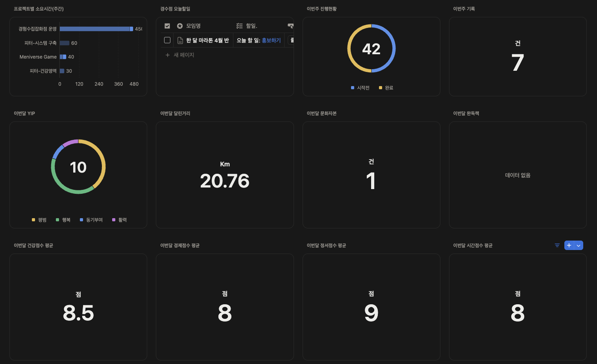
Task: Click the blue segment of 이번달 YIP donut
Action: (x=58, y=151)
